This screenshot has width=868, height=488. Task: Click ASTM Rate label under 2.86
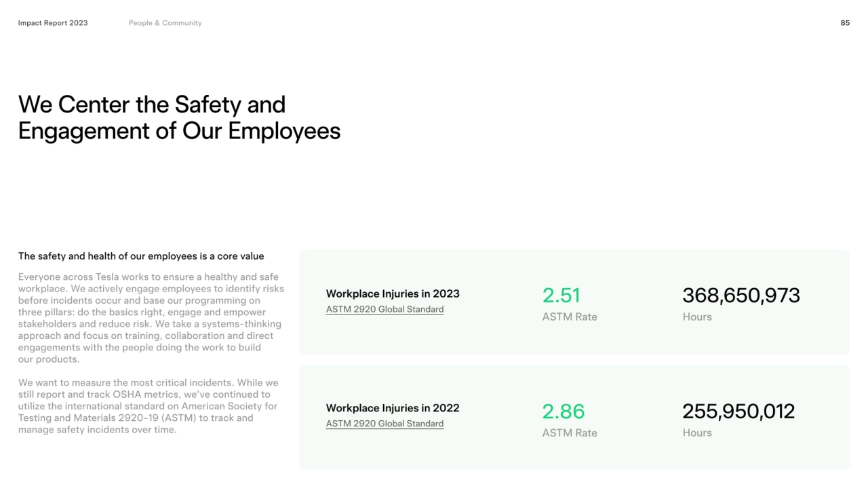570,432
